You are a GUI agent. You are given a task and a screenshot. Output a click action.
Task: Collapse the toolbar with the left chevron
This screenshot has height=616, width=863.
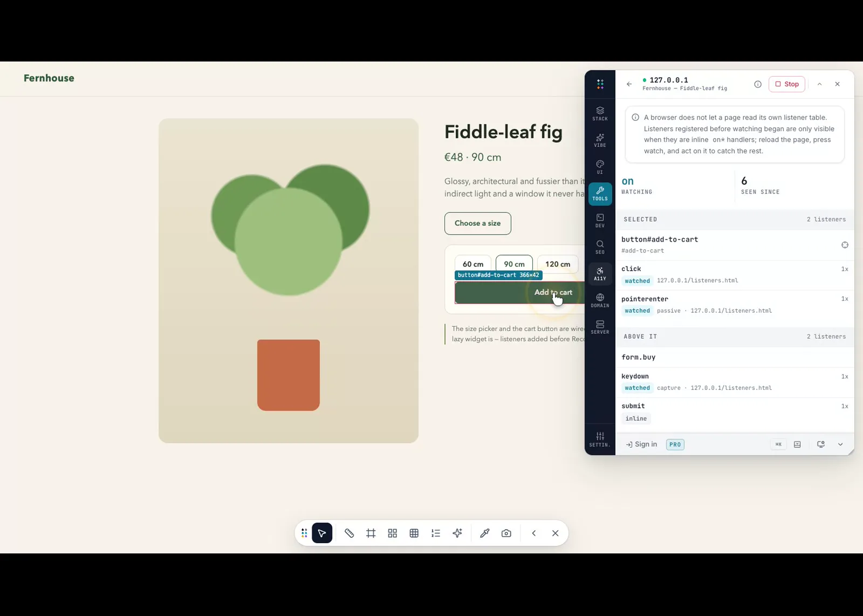pyautogui.click(x=534, y=533)
